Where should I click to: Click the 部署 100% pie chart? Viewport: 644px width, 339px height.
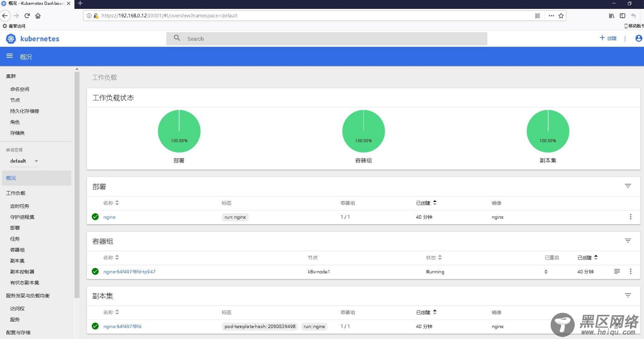[x=179, y=131]
